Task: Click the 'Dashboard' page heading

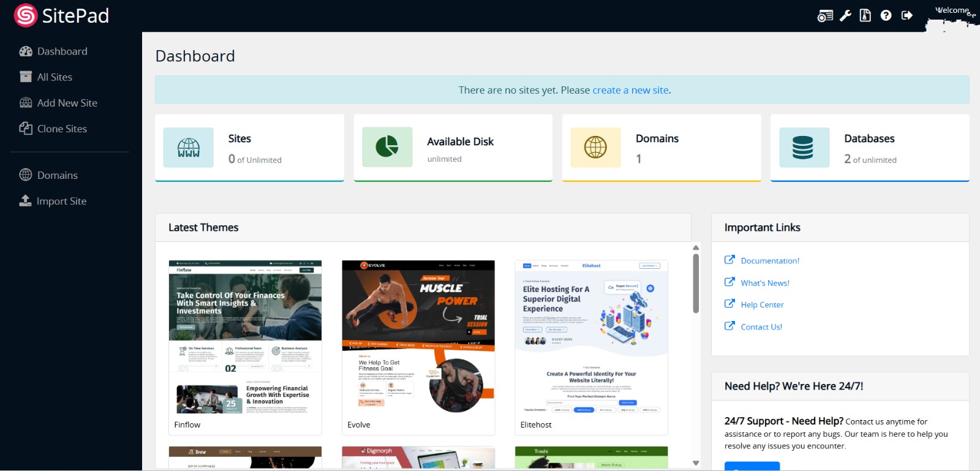Action: [195, 56]
